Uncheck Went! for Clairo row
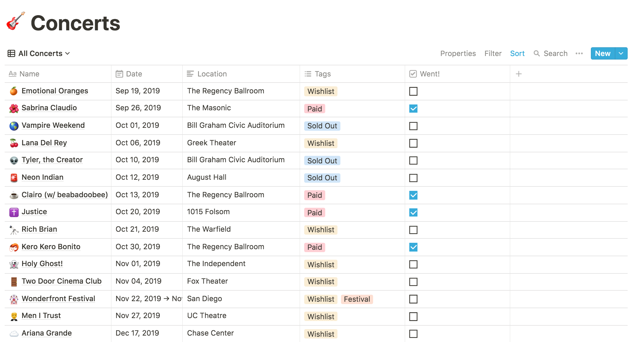The height and width of the screenshot is (342, 644). coord(413,195)
